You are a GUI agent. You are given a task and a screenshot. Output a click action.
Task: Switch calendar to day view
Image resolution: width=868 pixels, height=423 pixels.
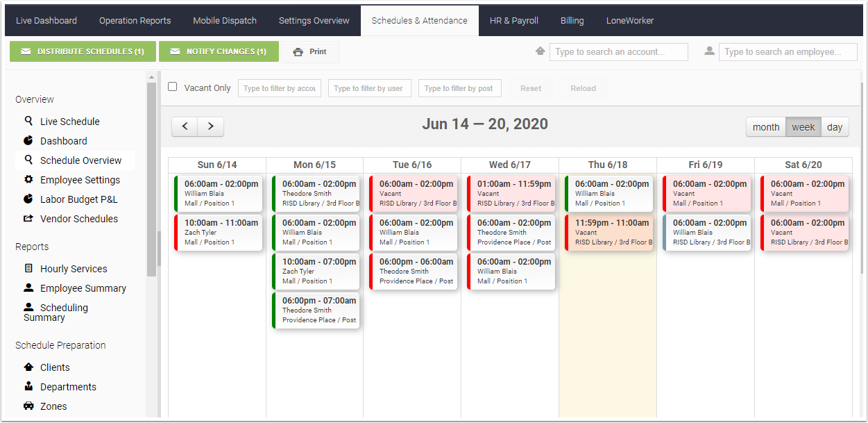click(x=835, y=127)
